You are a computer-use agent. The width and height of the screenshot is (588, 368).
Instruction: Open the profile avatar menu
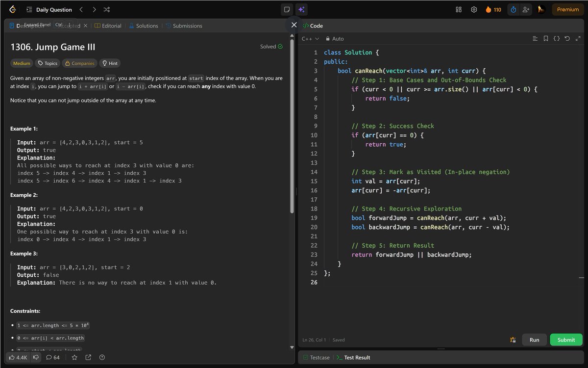(x=541, y=9)
